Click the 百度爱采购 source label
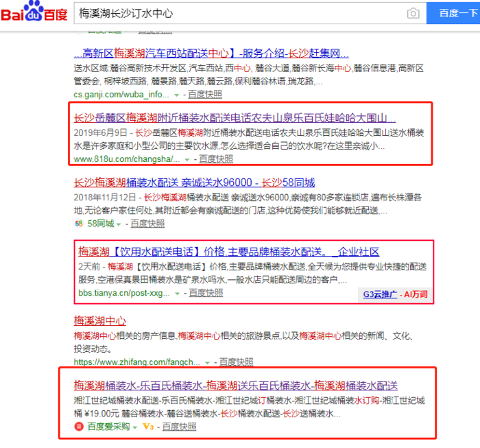 coord(108,427)
